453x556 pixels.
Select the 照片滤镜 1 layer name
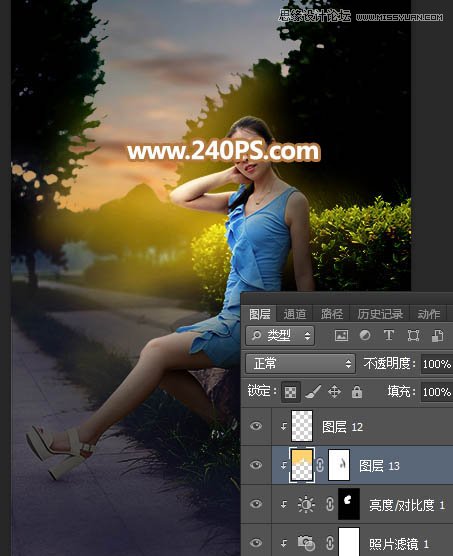(x=399, y=543)
